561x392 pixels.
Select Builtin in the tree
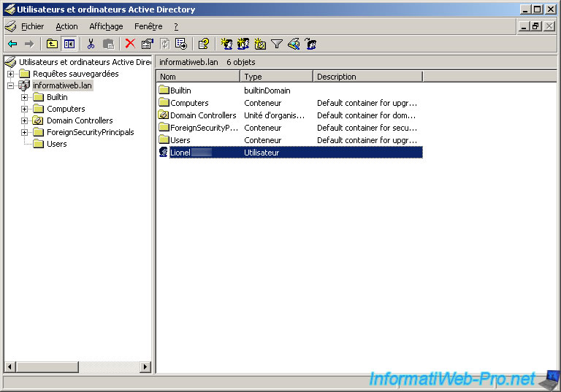[x=57, y=97]
